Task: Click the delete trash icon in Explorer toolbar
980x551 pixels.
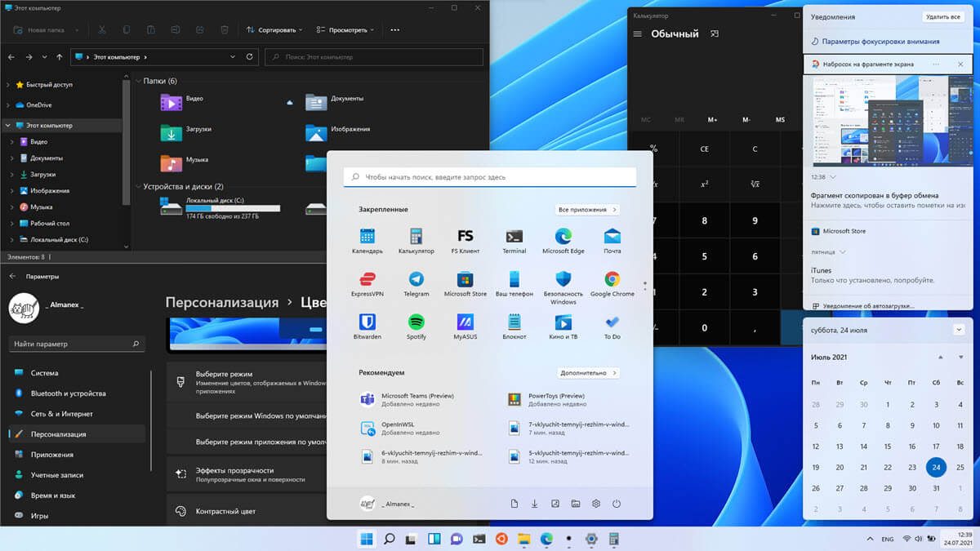Action: pos(225,29)
